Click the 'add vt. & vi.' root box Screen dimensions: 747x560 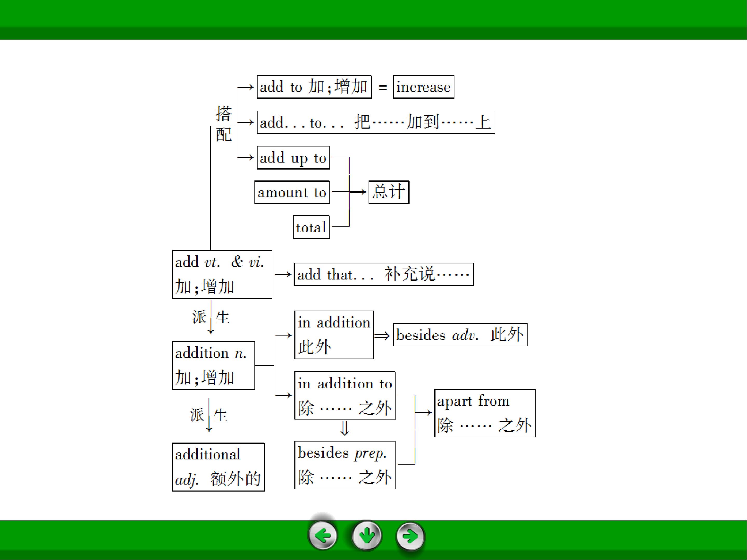coord(222,275)
